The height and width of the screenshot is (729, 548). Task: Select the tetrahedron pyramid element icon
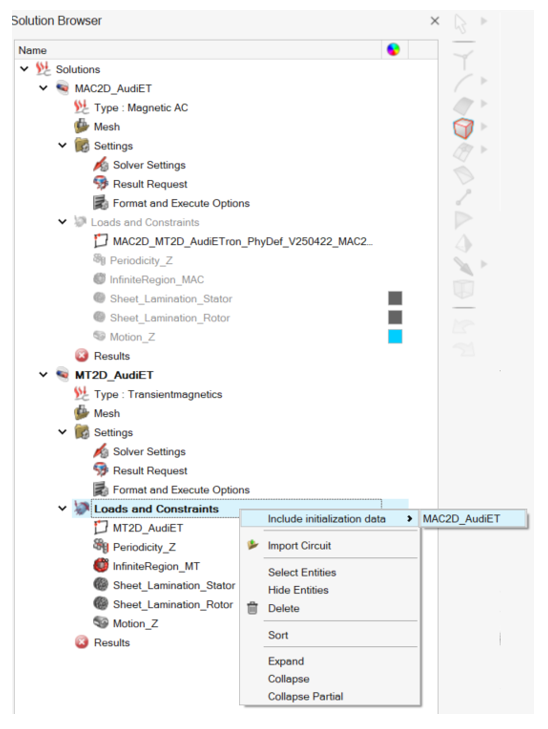pos(463,243)
